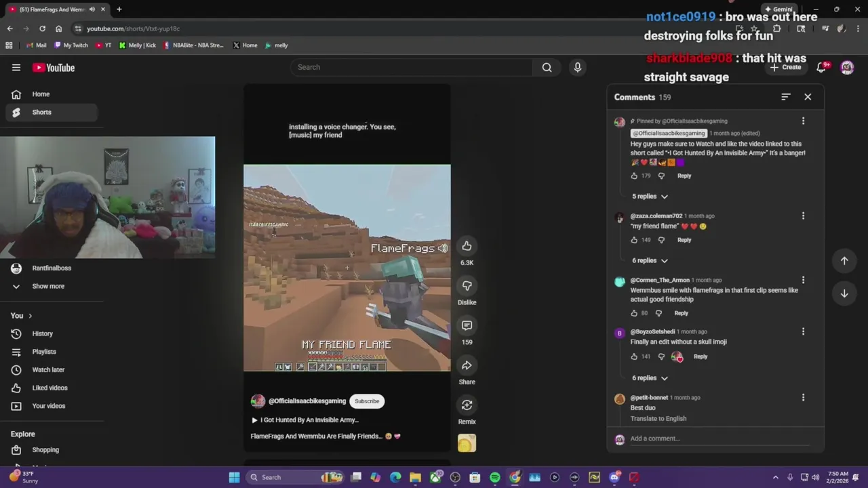This screenshot has height=488, width=868.
Task: Remix this short
Action: 467,405
